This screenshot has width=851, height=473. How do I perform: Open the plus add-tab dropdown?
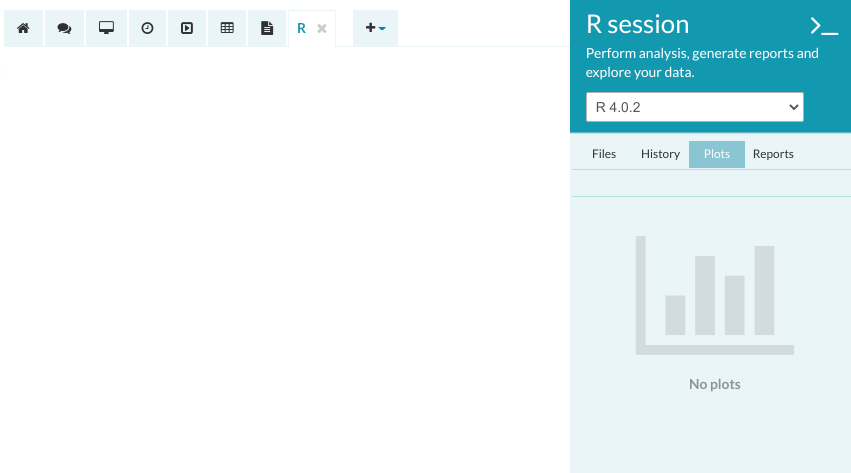375,29
